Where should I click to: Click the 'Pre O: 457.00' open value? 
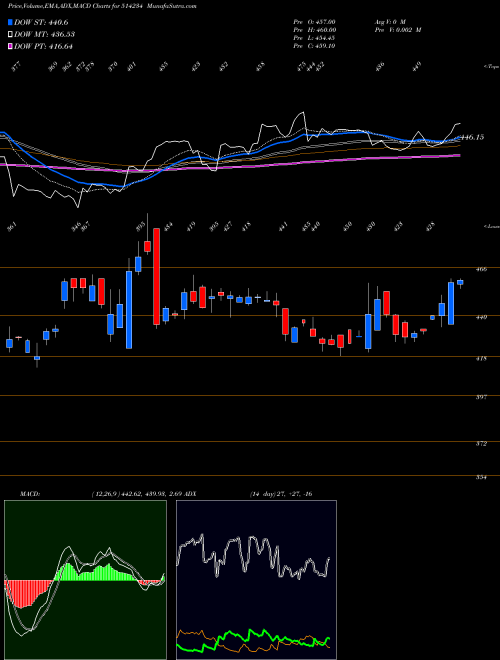pos(314,21)
